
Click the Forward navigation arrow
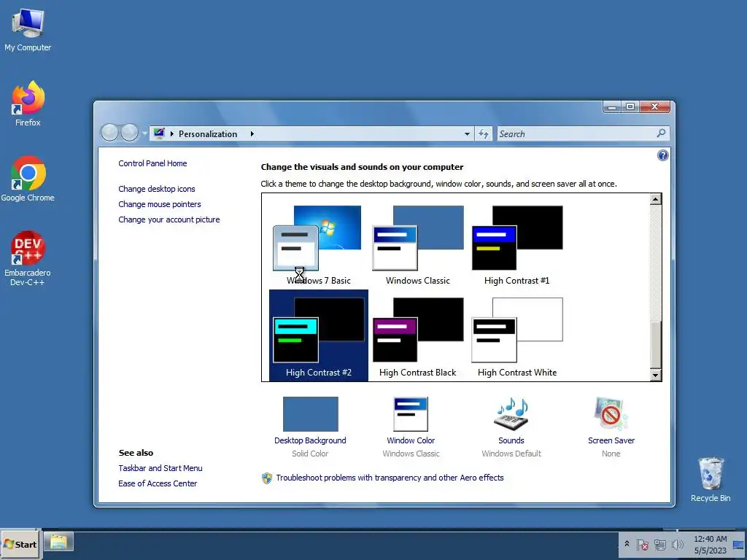(x=129, y=133)
